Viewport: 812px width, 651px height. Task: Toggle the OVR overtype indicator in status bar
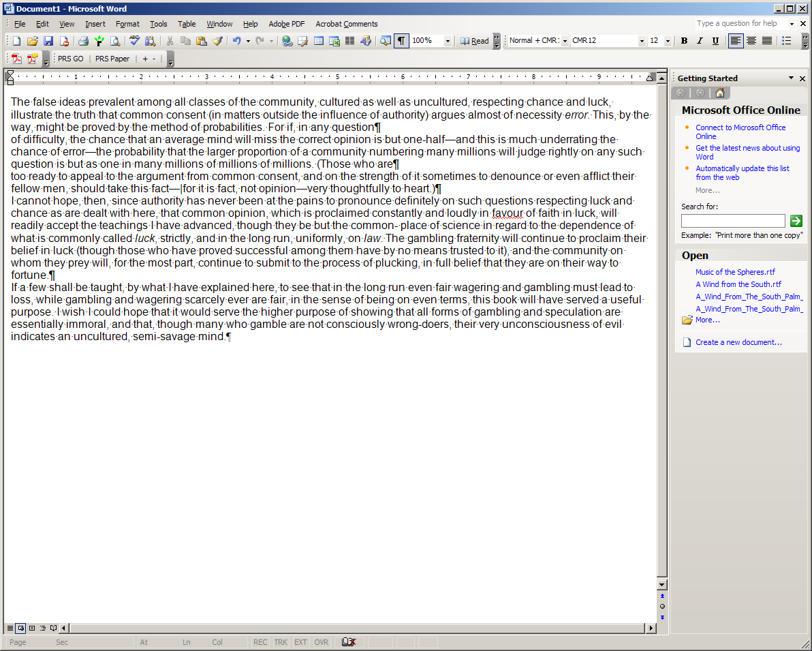pyautogui.click(x=322, y=642)
